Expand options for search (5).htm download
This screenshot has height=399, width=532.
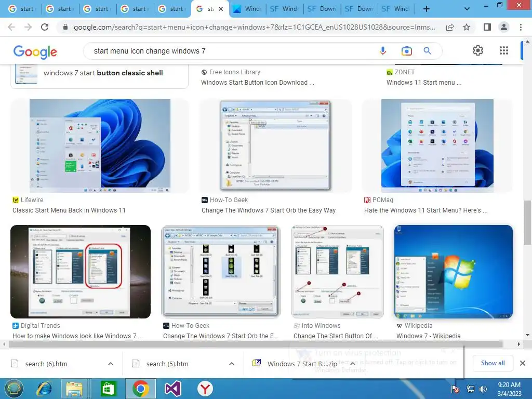[x=232, y=364]
